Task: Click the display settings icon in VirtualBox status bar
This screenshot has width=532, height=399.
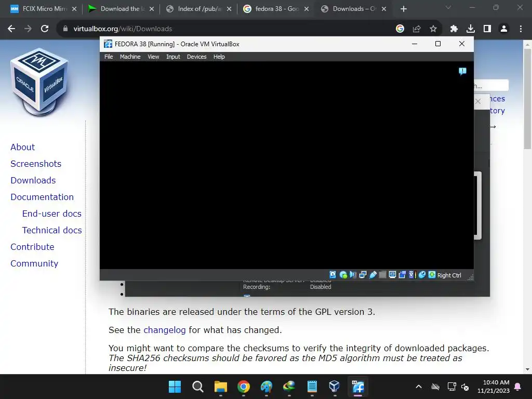Action: point(392,275)
